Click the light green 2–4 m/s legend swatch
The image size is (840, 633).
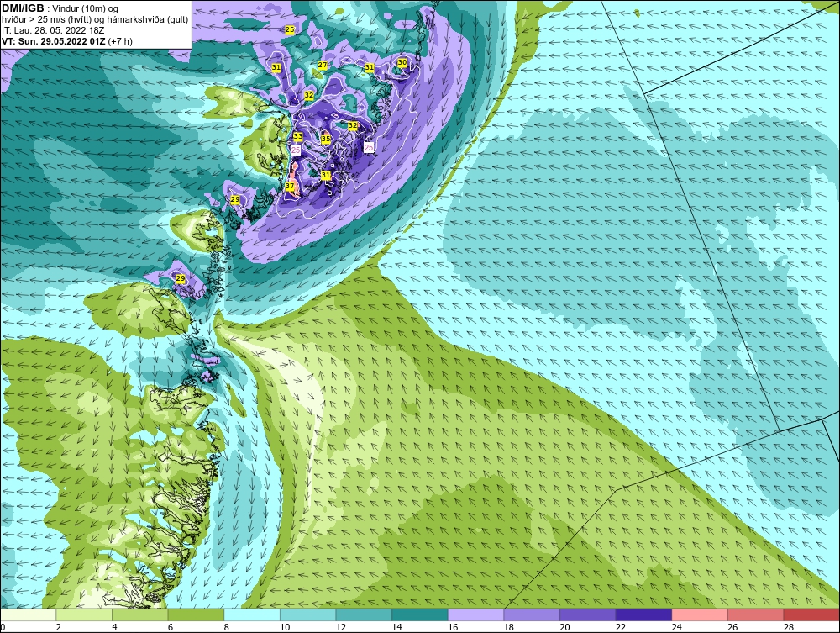click(84, 615)
